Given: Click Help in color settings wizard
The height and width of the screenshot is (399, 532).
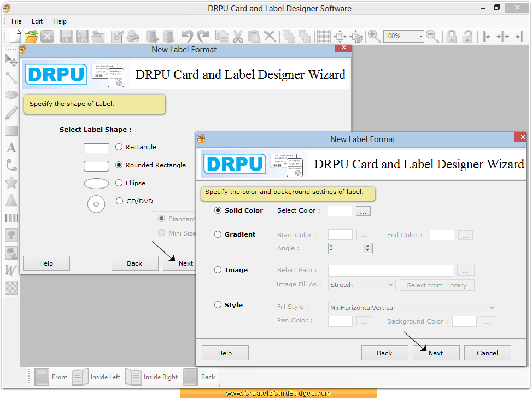Looking at the screenshot, I should point(225,353).
